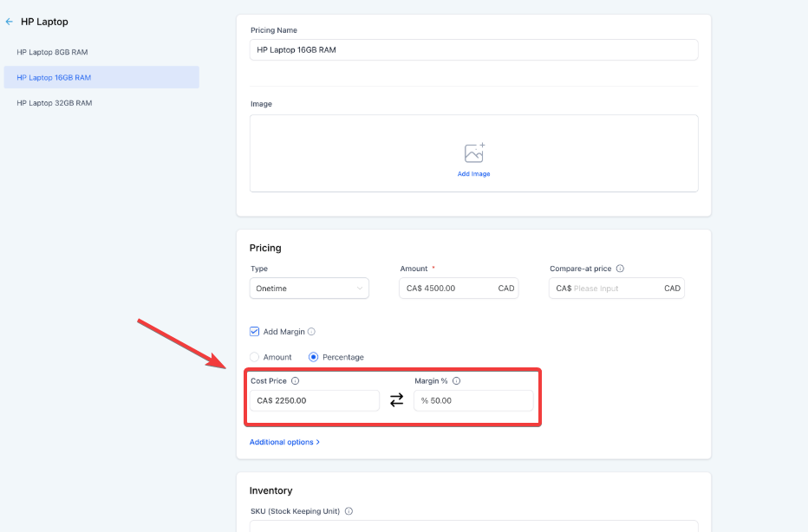
Task: Select the Amount radio button
Action: pos(255,357)
